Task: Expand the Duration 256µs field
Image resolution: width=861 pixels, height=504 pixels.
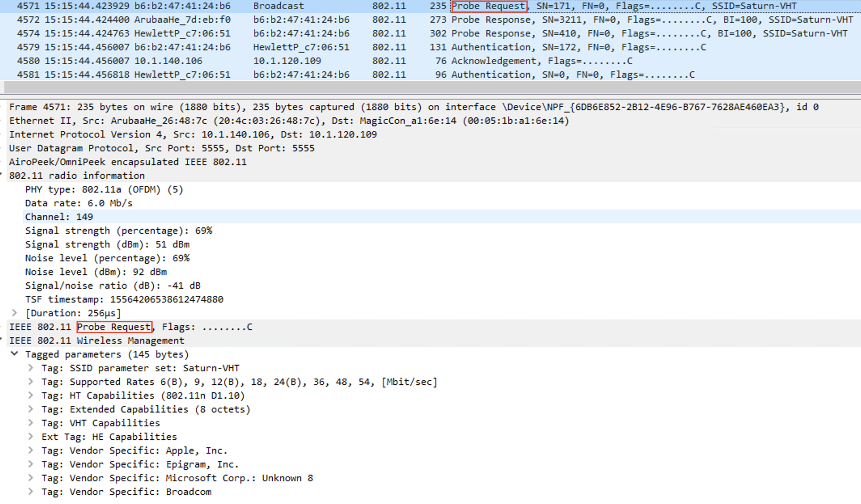Action: [x=15, y=313]
